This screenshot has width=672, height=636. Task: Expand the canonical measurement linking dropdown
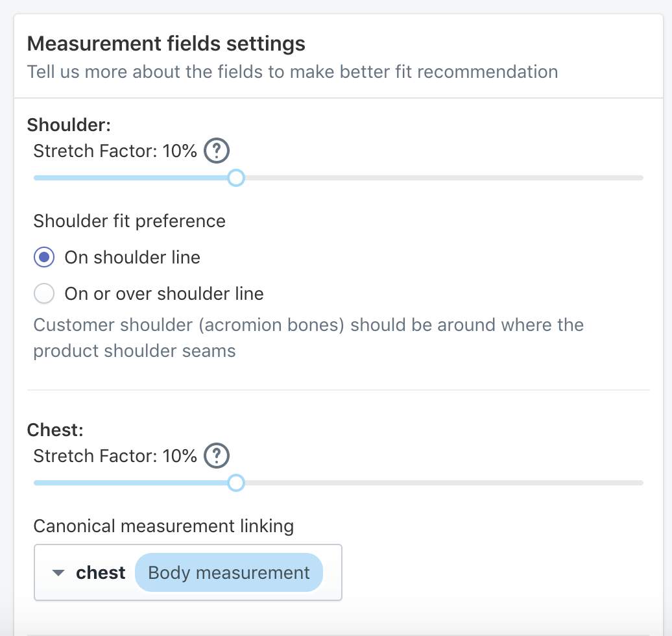click(x=57, y=572)
